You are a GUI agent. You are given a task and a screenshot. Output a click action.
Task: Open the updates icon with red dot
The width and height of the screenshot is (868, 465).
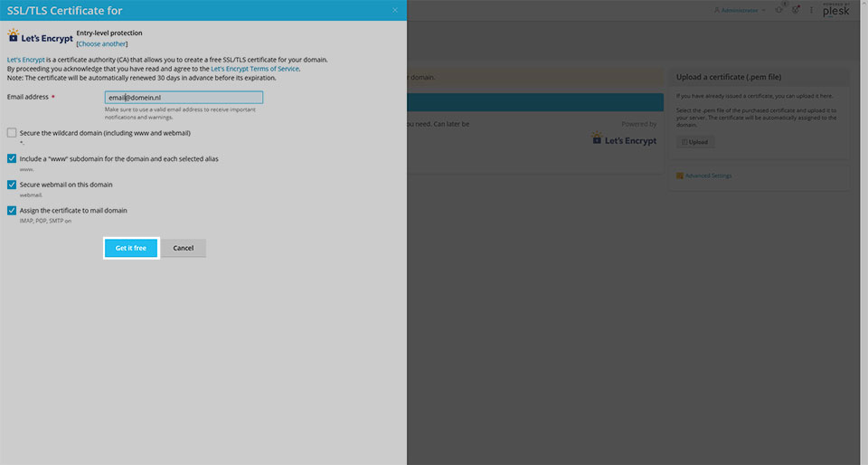[796, 9]
